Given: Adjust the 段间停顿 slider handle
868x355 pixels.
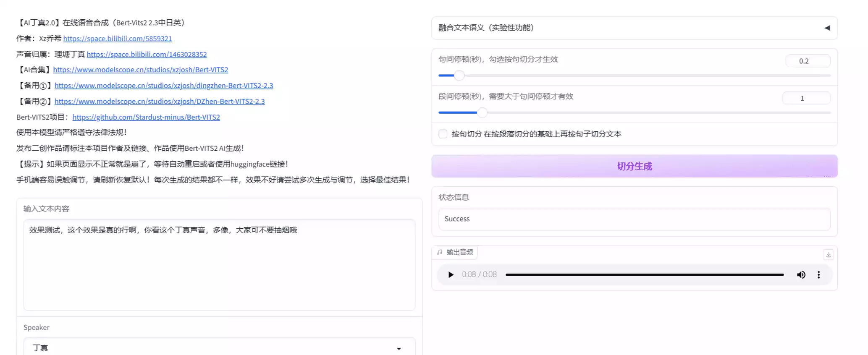Looking at the screenshot, I should pos(482,112).
